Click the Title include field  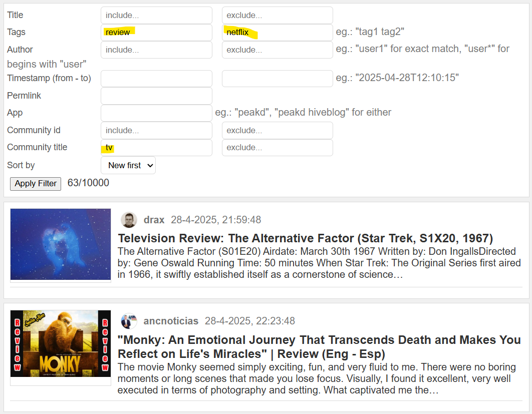point(156,15)
